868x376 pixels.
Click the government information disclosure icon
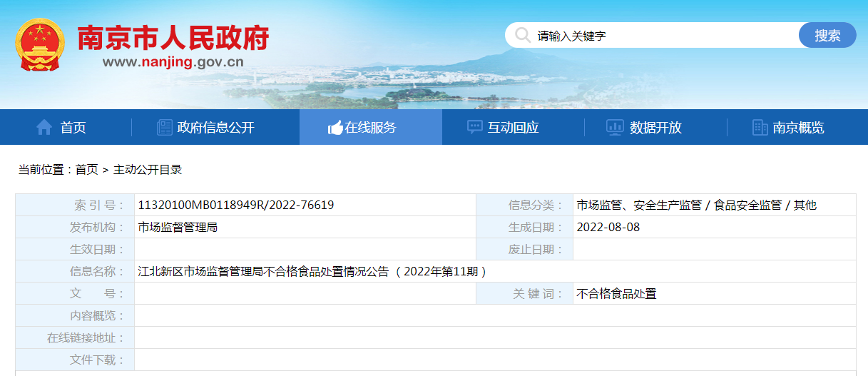[x=165, y=128]
